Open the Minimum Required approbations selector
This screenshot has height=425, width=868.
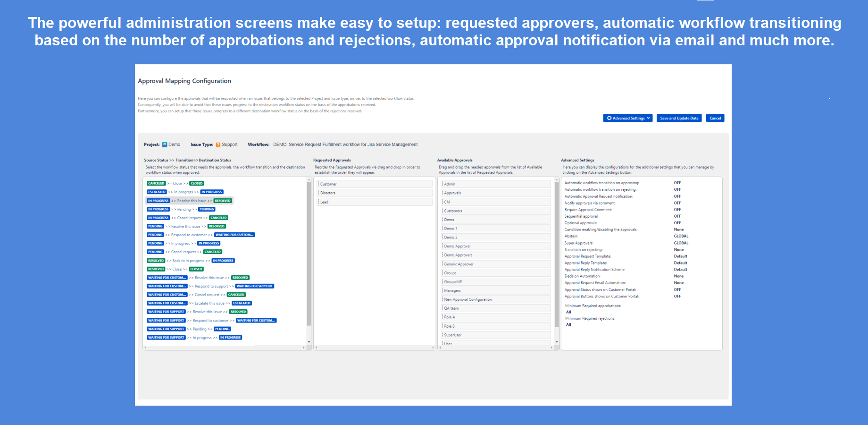[569, 312]
